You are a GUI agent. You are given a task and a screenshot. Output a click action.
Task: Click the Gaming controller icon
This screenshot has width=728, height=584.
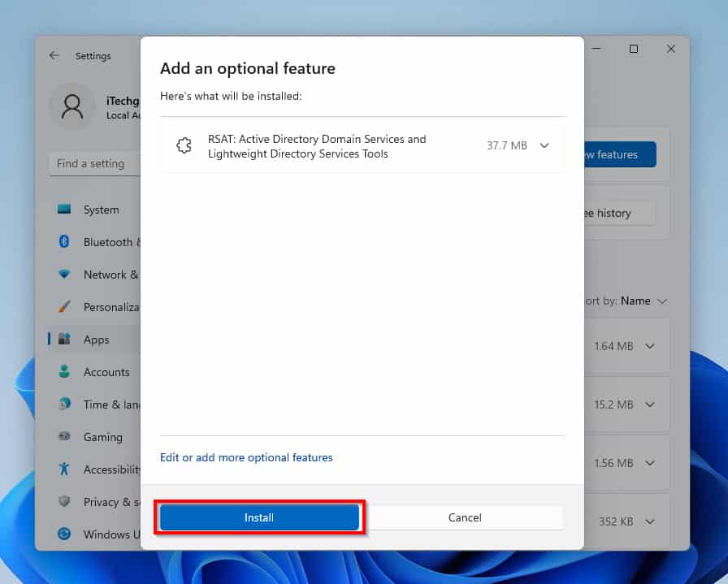(x=64, y=436)
